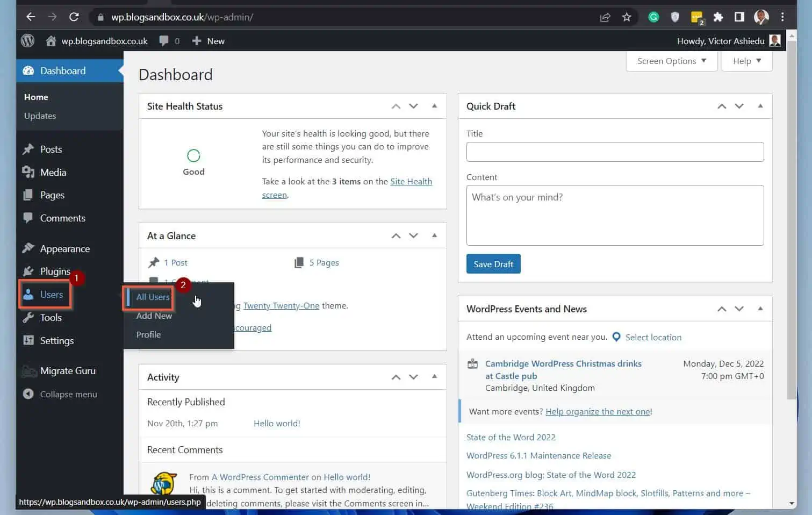Image resolution: width=812 pixels, height=515 pixels.
Task: Click the browser forward arrow
Action: (52, 17)
